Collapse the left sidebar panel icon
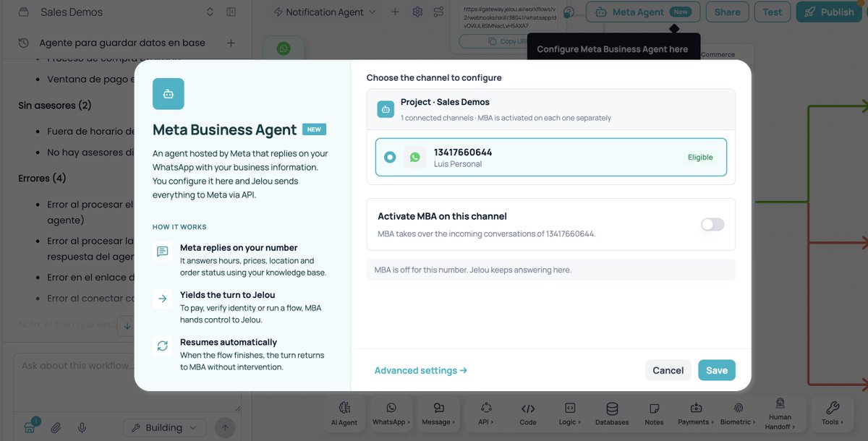 (x=231, y=12)
